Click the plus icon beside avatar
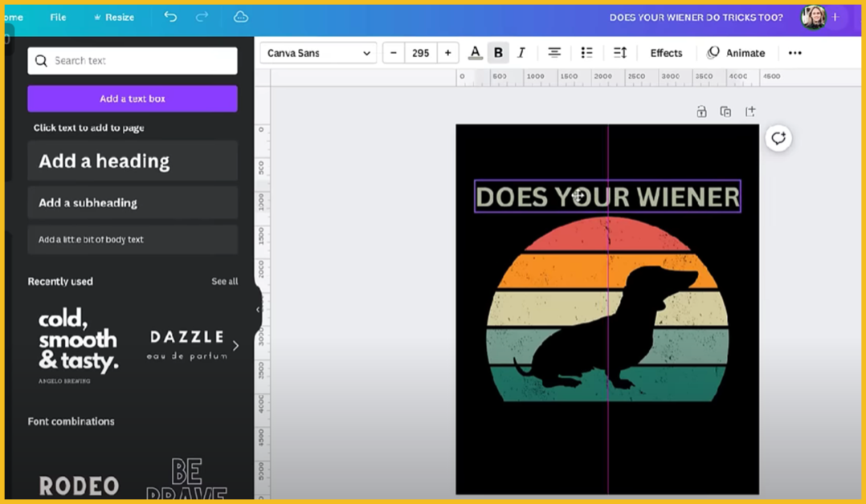Viewport: 866px width, 504px height. pyautogui.click(x=835, y=17)
